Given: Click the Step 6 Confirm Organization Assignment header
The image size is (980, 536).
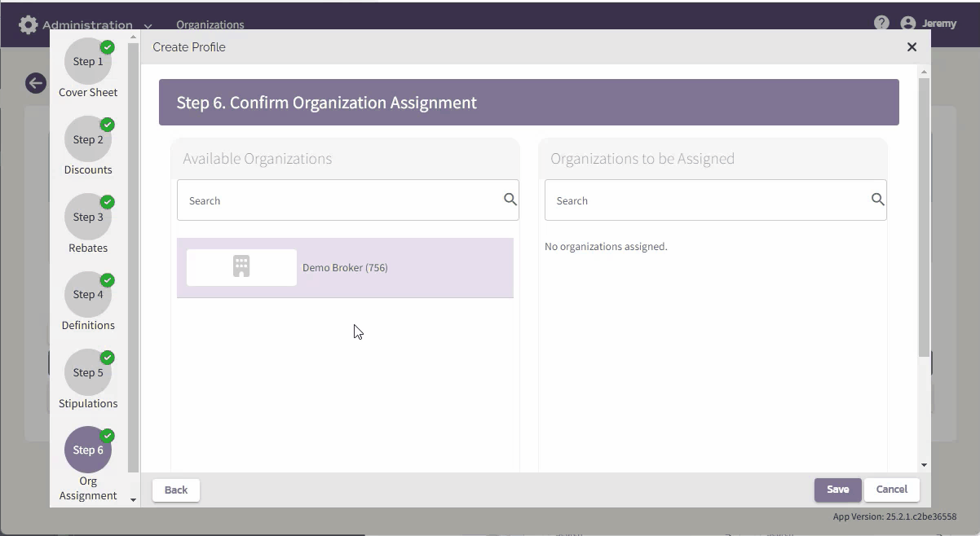Looking at the screenshot, I should (x=529, y=103).
